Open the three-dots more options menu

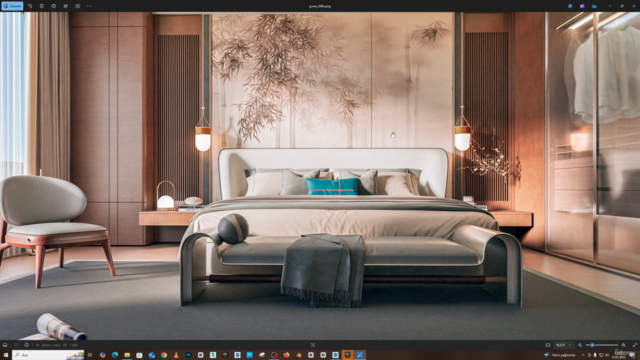coord(89,6)
